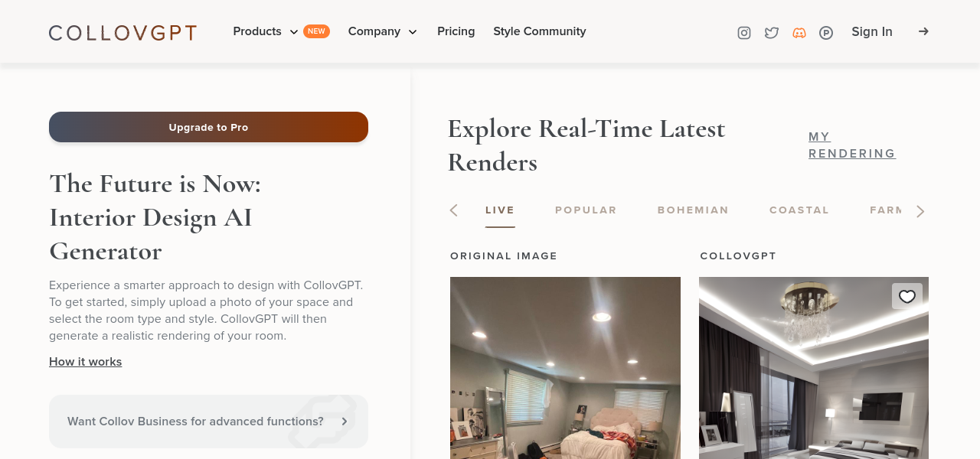Expand the Company dropdown menu

(382, 31)
